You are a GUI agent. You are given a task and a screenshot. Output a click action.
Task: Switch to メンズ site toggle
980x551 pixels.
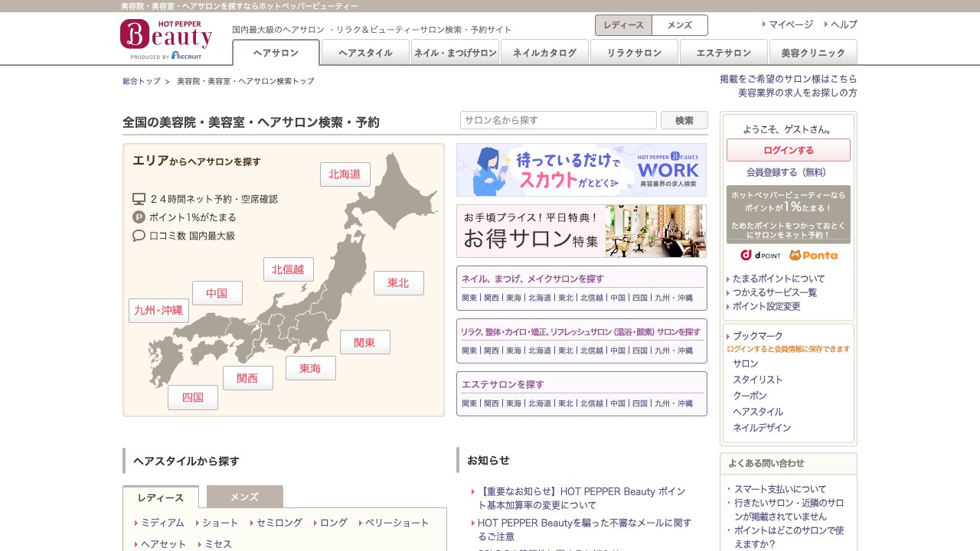679,25
